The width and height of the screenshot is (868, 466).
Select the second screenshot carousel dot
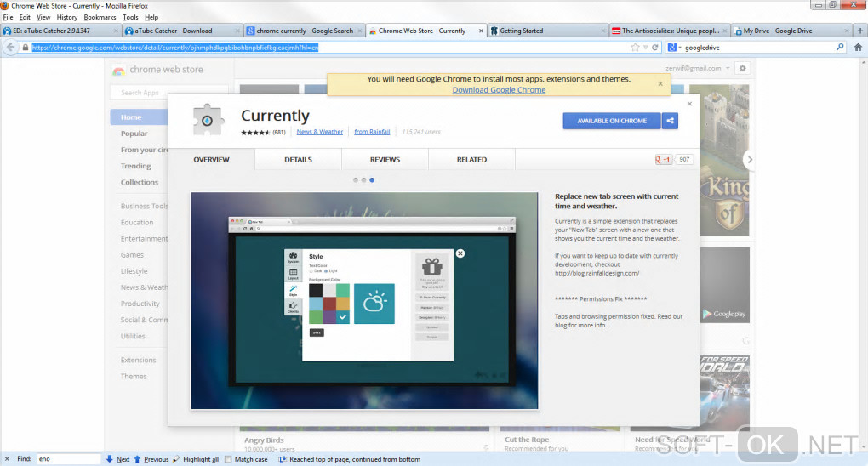(363, 180)
